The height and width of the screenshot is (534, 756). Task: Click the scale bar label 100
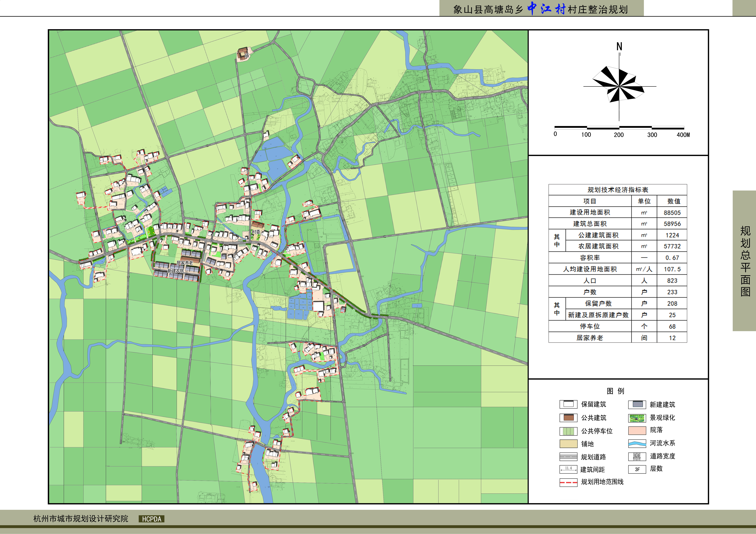tap(586, 135)
